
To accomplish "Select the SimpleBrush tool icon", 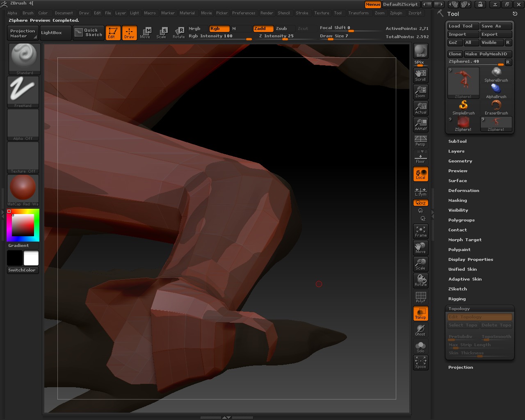I will pos(463,107).
